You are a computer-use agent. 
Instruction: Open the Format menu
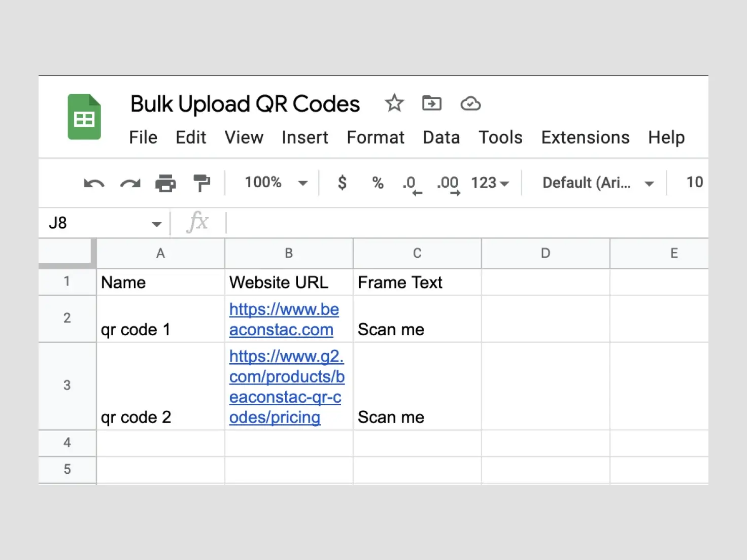tap(376, 137)
